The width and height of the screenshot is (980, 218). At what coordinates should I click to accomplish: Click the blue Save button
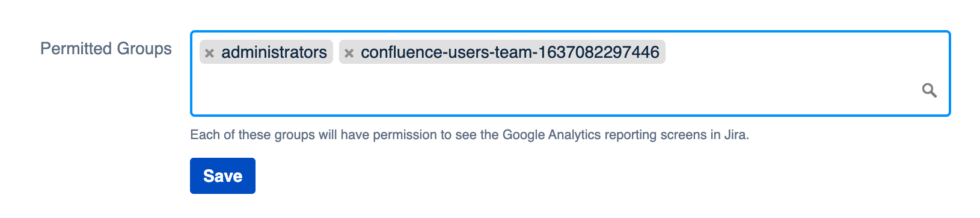pyautogui.click(x=222, y=176)
